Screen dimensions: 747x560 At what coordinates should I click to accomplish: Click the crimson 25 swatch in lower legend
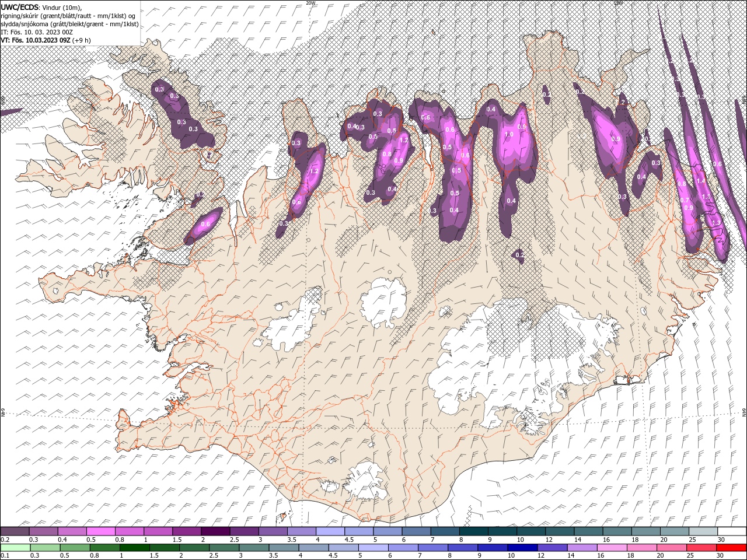(703, 547)
